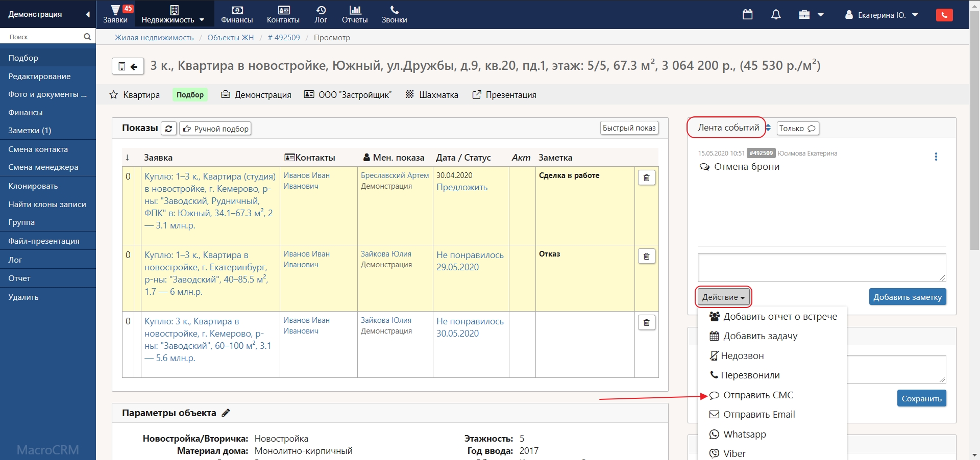This screenshot has height=460, width=980.
Task: Sort the table by the down-arrow column
Action: [x=127, y=158]
